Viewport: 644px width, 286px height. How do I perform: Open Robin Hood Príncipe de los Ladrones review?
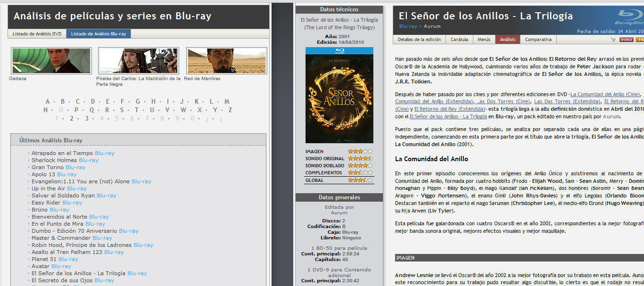tap(92, 245)
